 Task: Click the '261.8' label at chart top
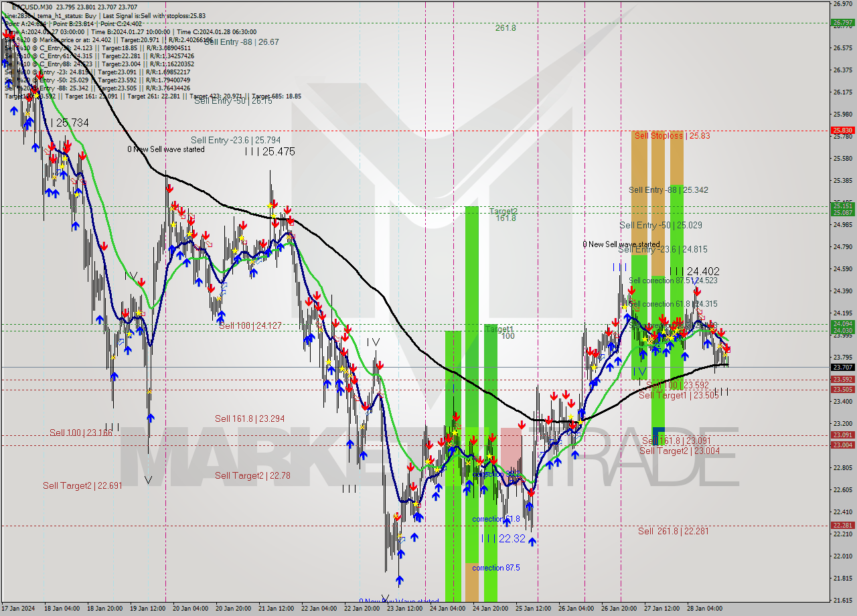click(505, 28)
